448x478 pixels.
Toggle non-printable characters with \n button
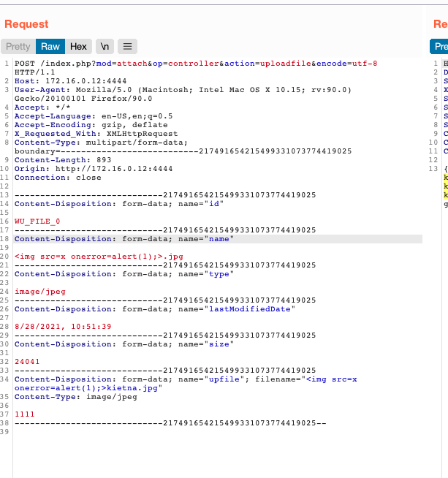pos(105,46)
